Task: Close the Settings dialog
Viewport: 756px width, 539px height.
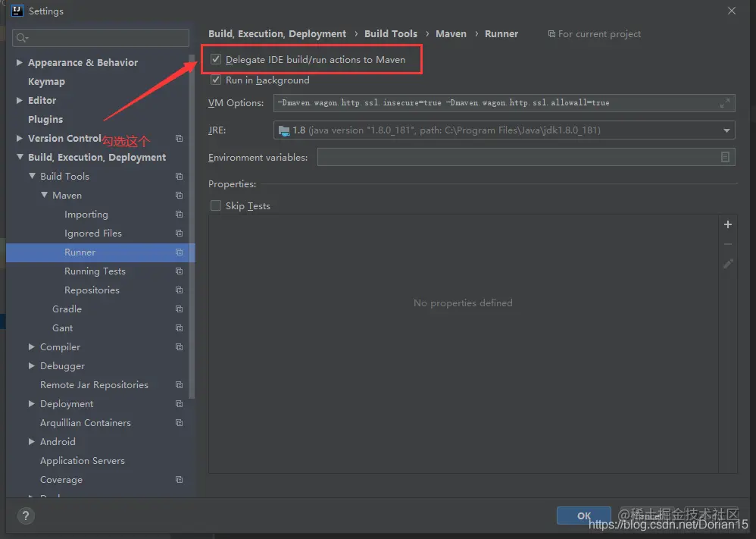Action: [x=732, y=11]
